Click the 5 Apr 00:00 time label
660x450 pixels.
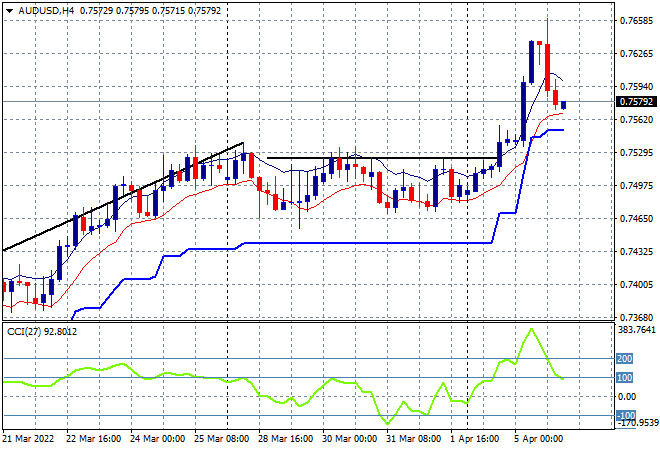coord(539,439)
